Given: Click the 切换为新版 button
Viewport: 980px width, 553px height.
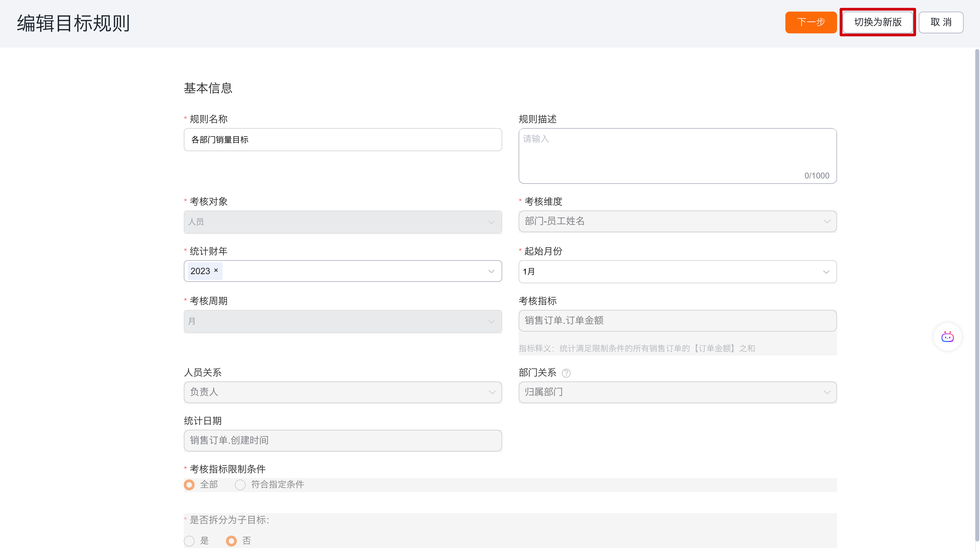Looking at the screenshot, I should (x=878, y=22).
